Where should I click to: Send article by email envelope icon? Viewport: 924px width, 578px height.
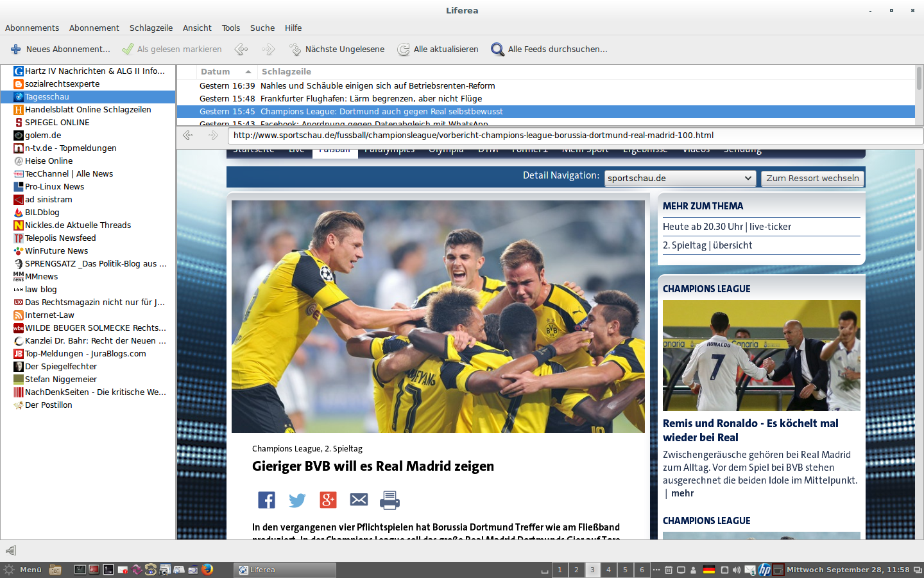pyautogui.click(x=359, y=500)
